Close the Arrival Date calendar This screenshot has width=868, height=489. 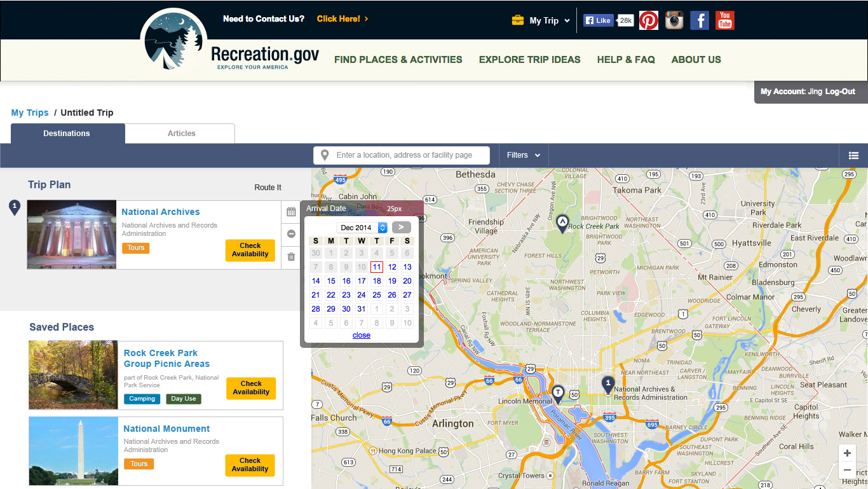[362, 335]
